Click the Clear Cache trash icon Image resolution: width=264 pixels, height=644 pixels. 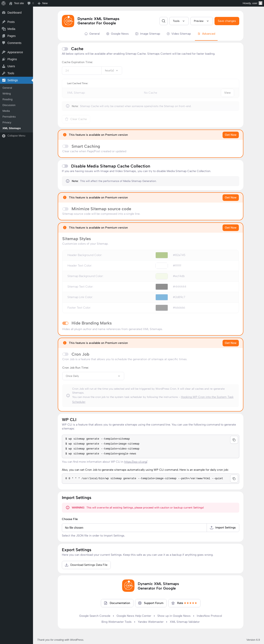(67, 119)
